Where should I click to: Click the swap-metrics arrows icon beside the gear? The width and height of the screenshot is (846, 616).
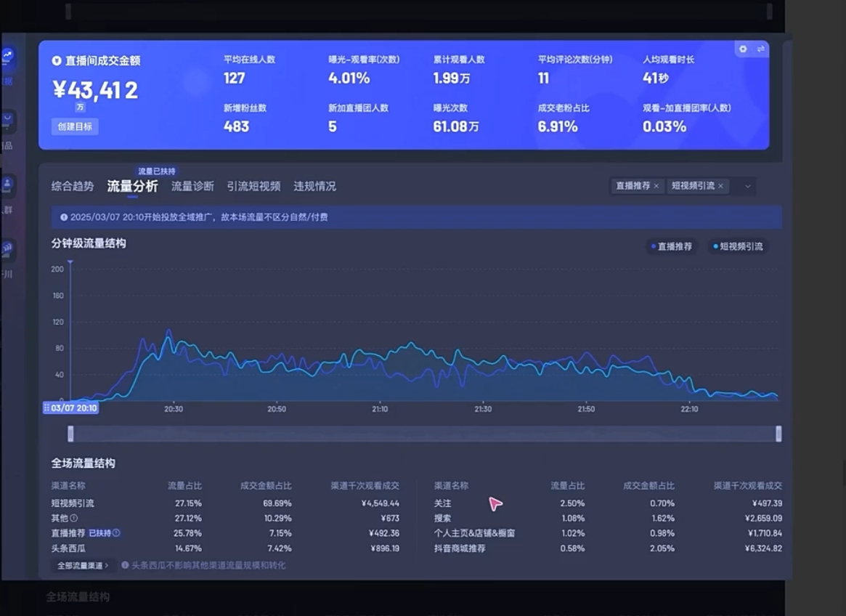(x=761, y=49)
